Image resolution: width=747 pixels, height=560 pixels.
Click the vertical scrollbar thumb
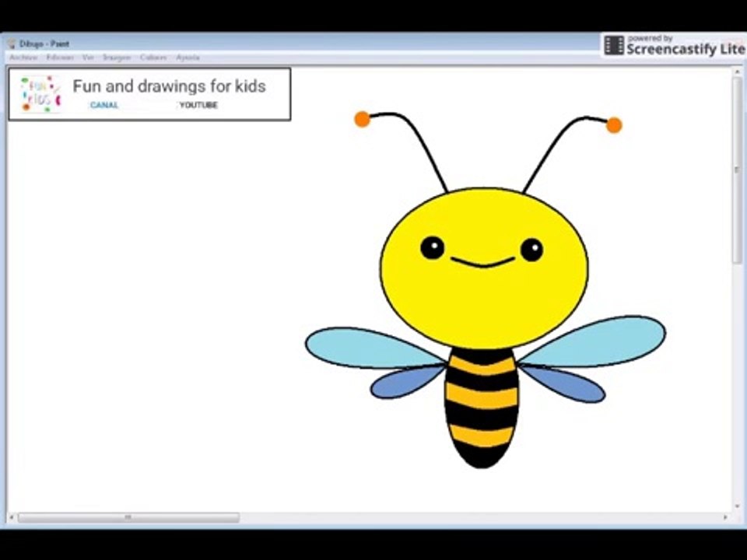(x=737, y=170)
